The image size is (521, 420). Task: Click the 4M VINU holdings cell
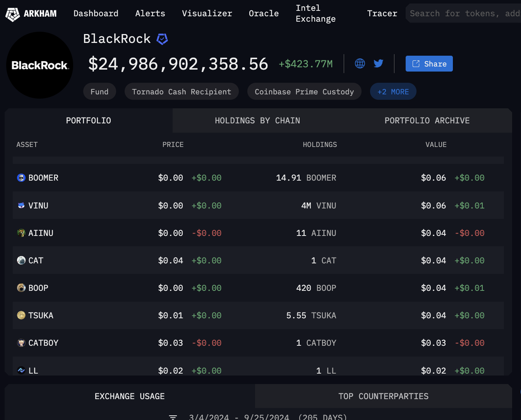coord(319,205)
